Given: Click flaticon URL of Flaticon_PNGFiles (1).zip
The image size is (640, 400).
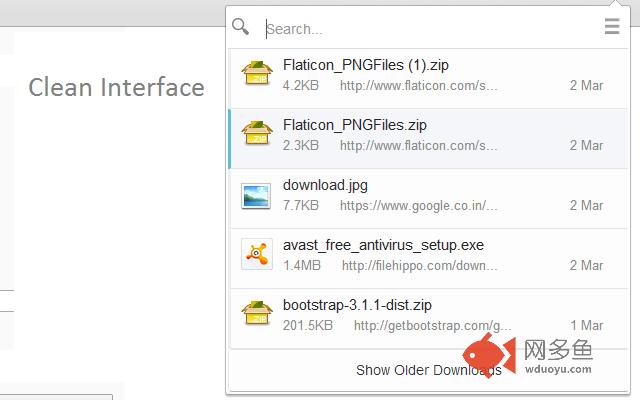Looking at the screenshot, I should coord(419,86).
